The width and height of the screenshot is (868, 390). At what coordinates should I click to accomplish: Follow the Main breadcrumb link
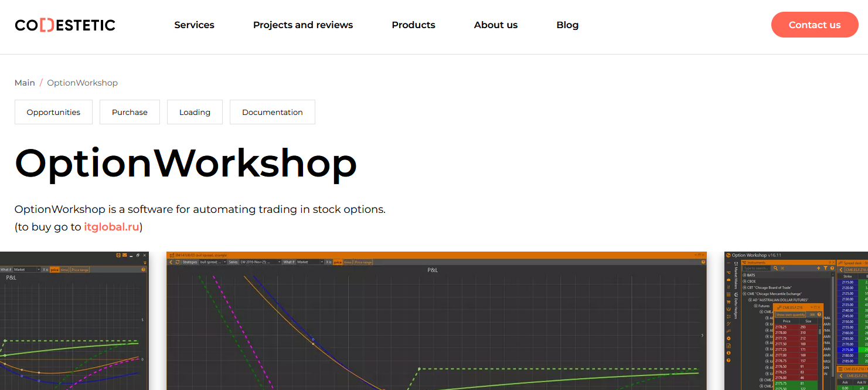tap(25, 83)
